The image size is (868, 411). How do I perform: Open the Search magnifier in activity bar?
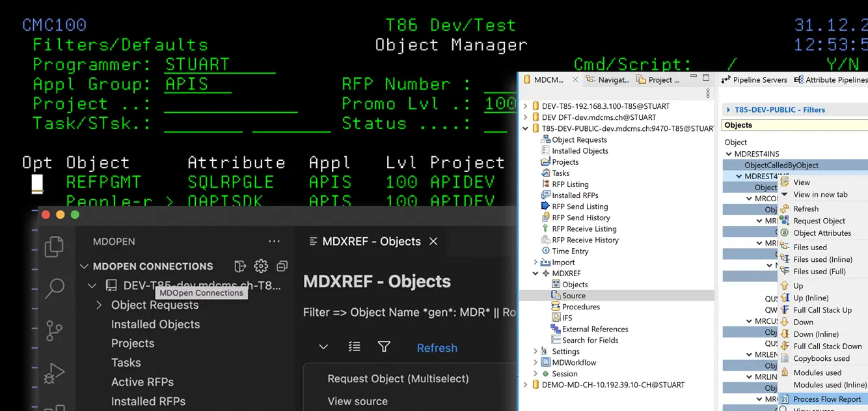point(54,288)
